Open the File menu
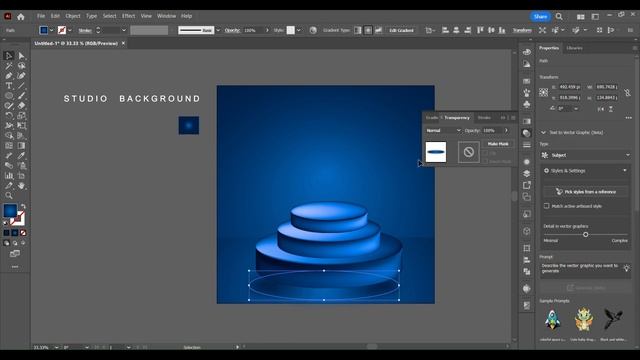Screen dimensions: 640x360 [41, 16]
